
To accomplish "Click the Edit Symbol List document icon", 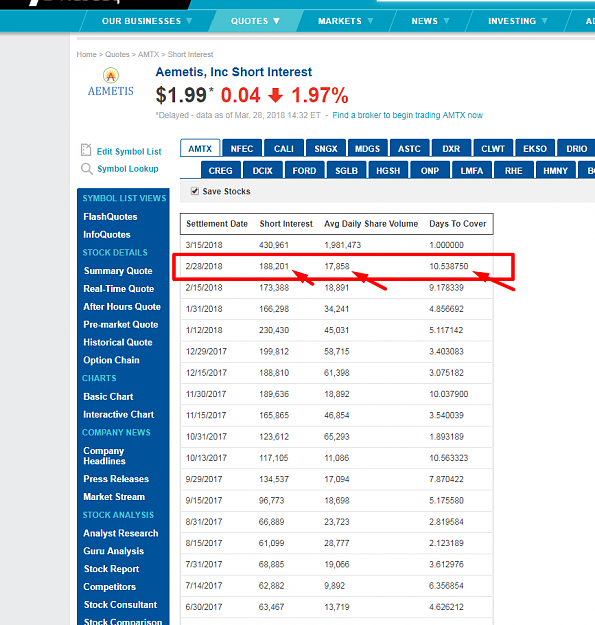I will coord(86,150).
